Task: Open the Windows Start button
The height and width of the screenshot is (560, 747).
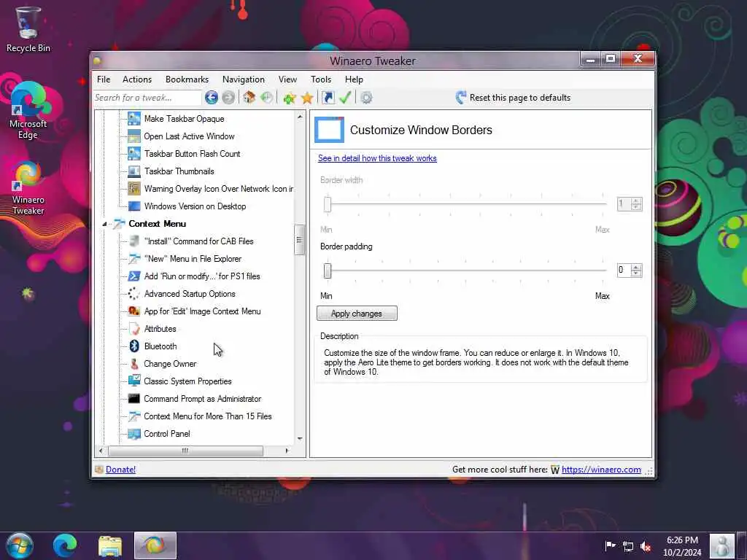Action: pyautogui.click(x=20, y=545)
